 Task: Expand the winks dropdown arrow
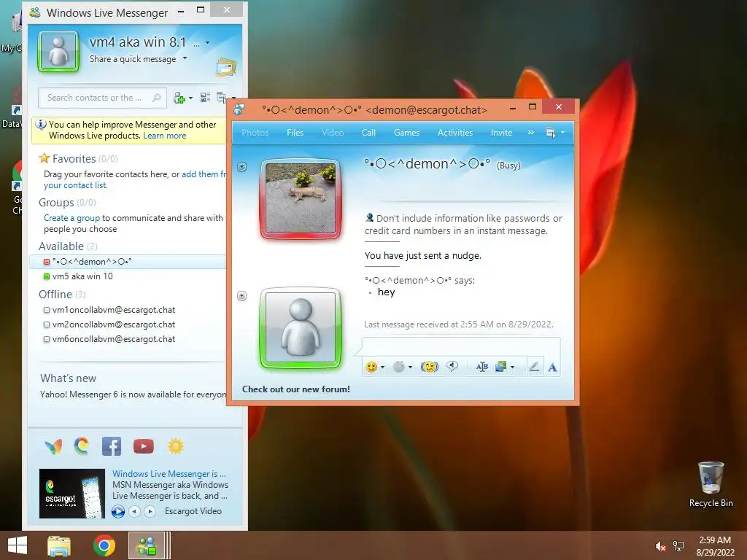410,367
